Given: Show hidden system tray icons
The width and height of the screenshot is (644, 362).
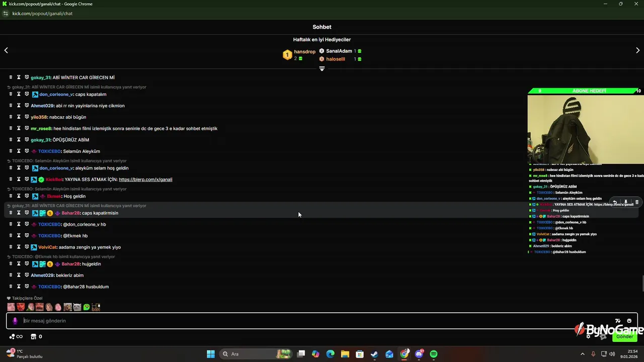Looking at the screenshot, I should [583, 354].
